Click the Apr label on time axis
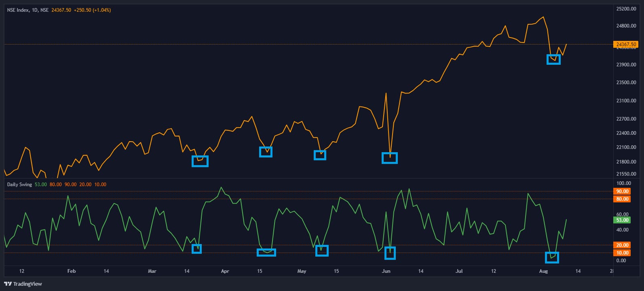644x291 pixels. click(x=225, y=271)
